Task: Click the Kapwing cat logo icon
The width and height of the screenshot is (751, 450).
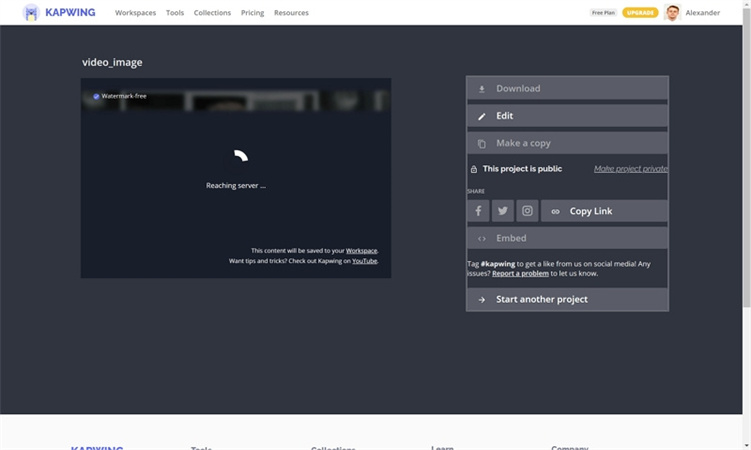Action: 31,13
